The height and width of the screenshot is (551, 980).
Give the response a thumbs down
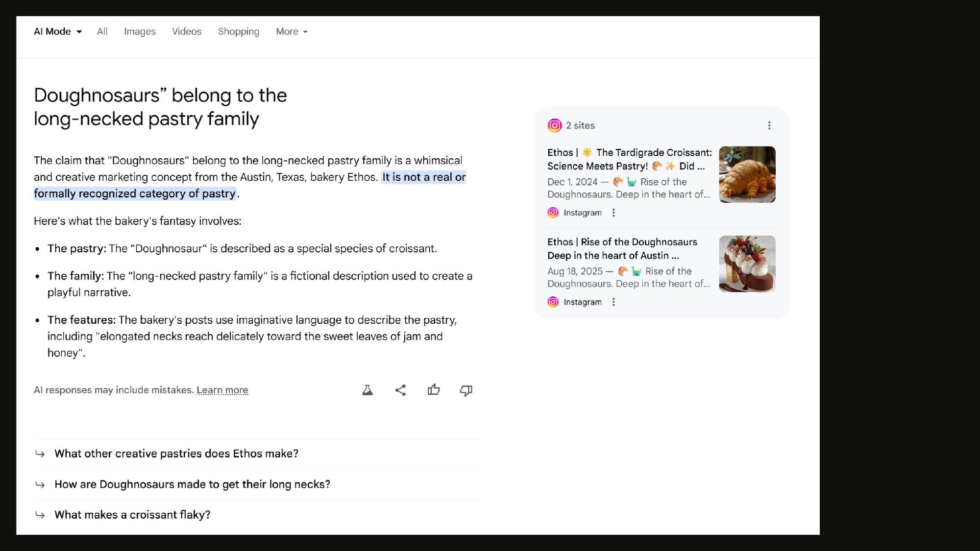click(466, 390)
